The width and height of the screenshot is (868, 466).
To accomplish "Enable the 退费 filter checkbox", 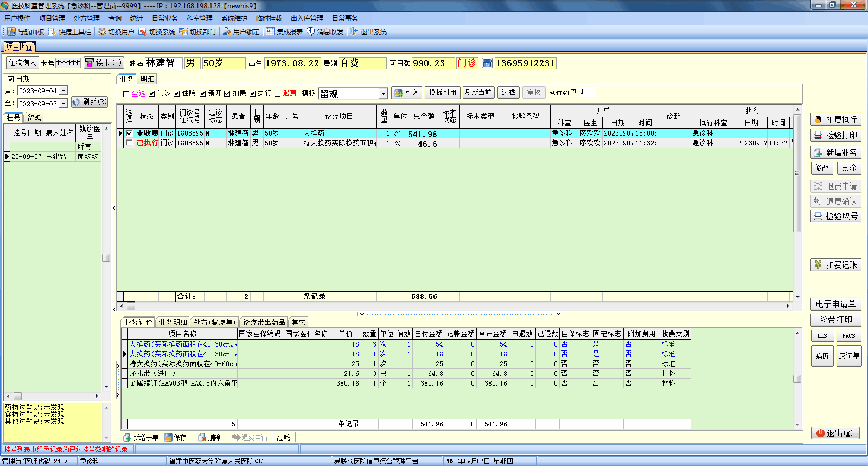I will pos(278,94).
